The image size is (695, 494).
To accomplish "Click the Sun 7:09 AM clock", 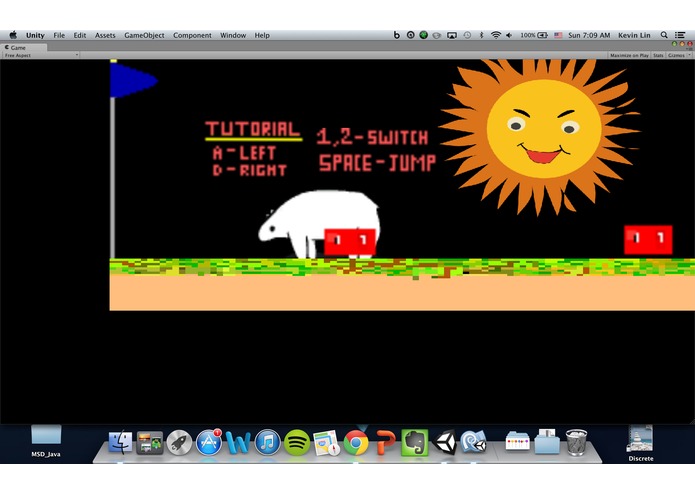I will coord(589,35).
